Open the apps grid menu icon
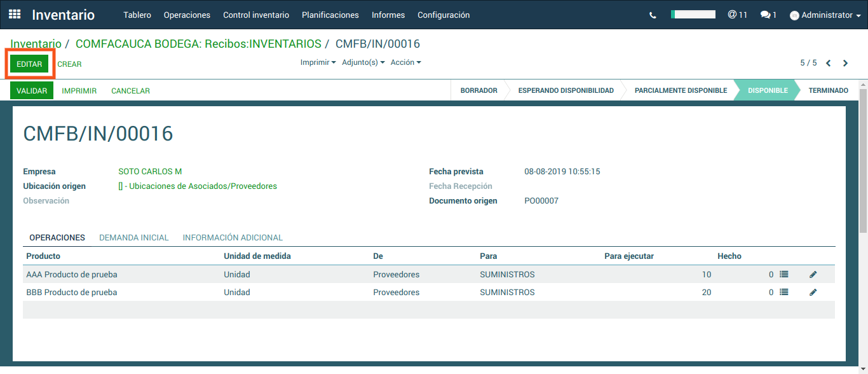Viewport: 868px width, 374px height. (15, 15)
